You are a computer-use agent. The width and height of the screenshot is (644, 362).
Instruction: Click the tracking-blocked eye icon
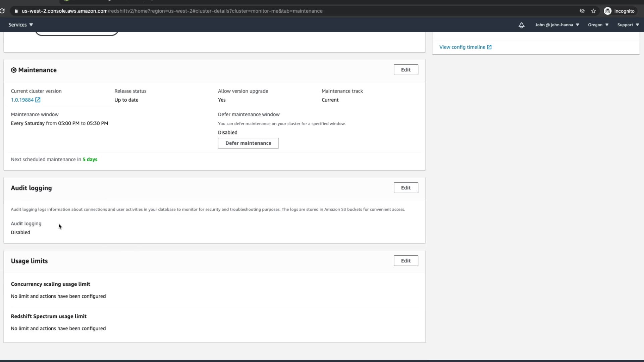(582, 11)
